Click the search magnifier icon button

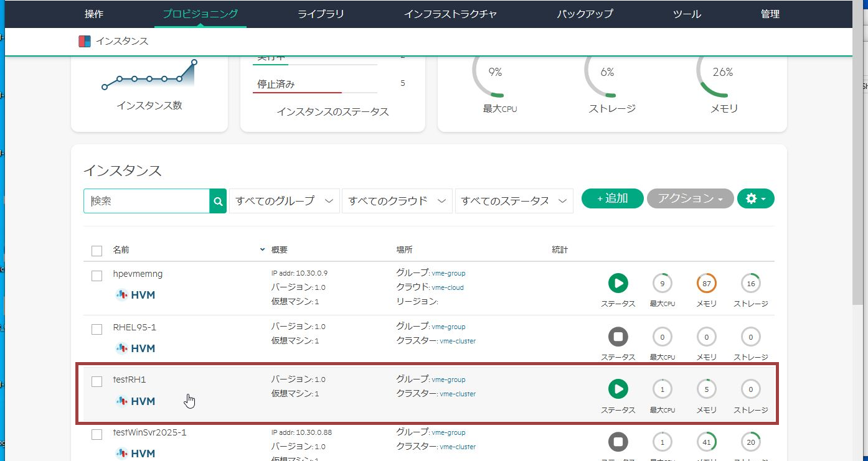(x=218, y=201)
